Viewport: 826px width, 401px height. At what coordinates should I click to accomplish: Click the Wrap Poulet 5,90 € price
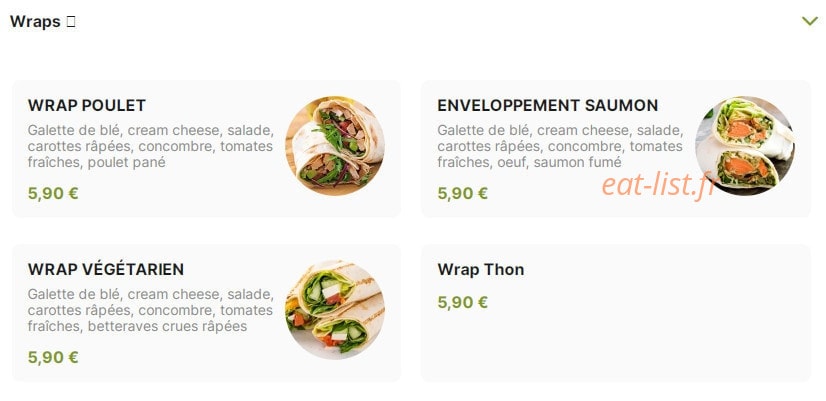53,193
